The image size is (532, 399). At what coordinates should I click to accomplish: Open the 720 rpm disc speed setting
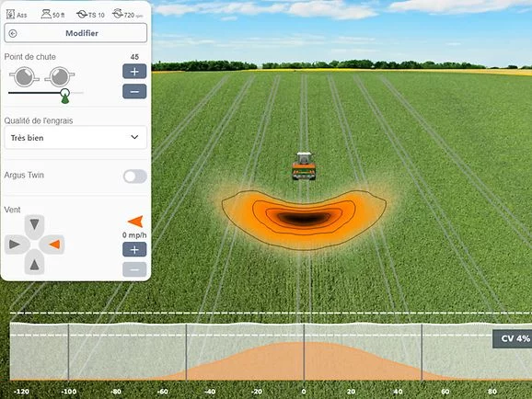point(128,14)
